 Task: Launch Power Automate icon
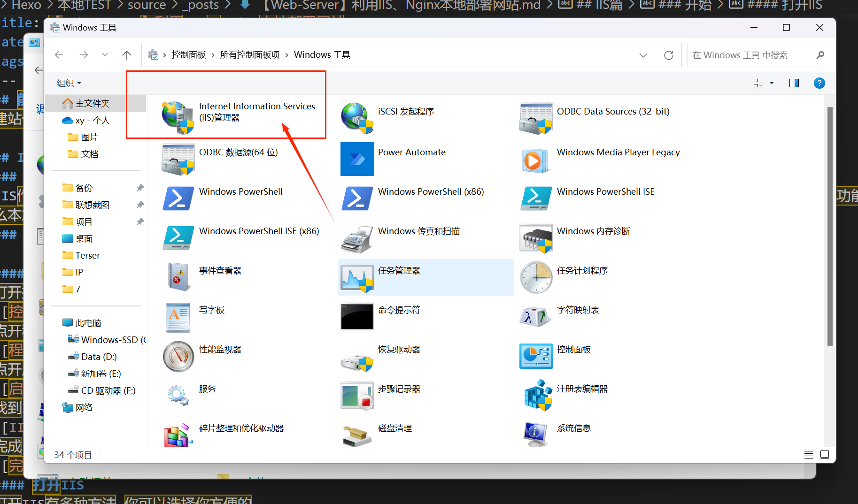point(357,159)
